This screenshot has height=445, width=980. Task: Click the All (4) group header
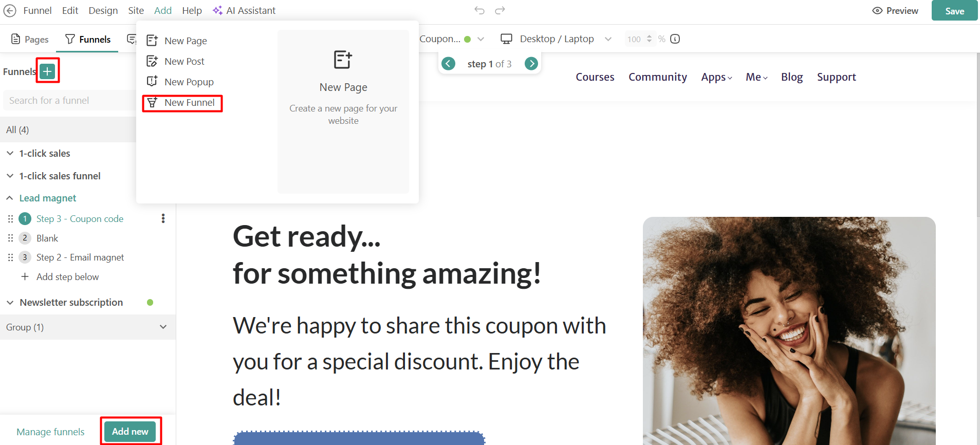pyautogui.click(x=68, y=129)
